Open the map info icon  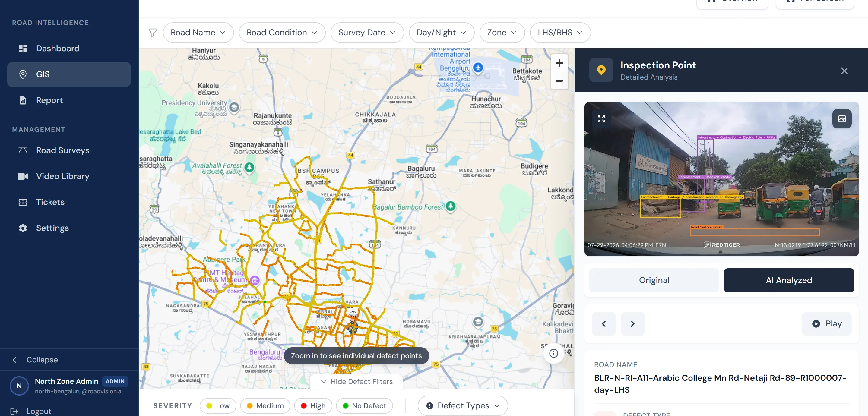pos(553,353)
